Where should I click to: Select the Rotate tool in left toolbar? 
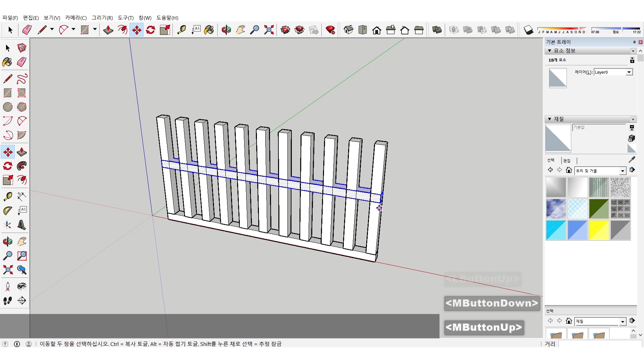[8, 166]
